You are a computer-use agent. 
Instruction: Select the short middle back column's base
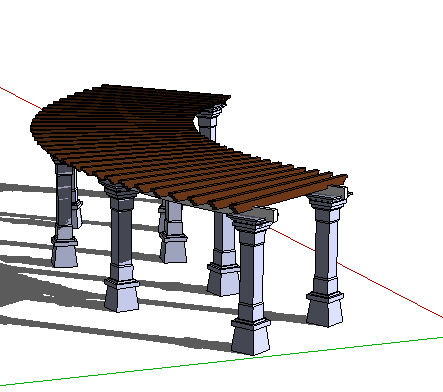coord(173,248)
